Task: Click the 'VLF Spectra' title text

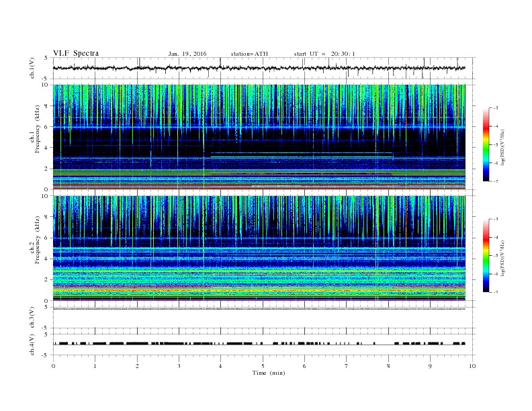Action: tap(76, 53)
